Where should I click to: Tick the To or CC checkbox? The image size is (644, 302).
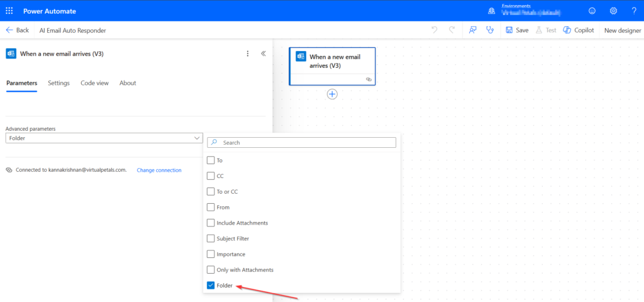tap(211, 191)
